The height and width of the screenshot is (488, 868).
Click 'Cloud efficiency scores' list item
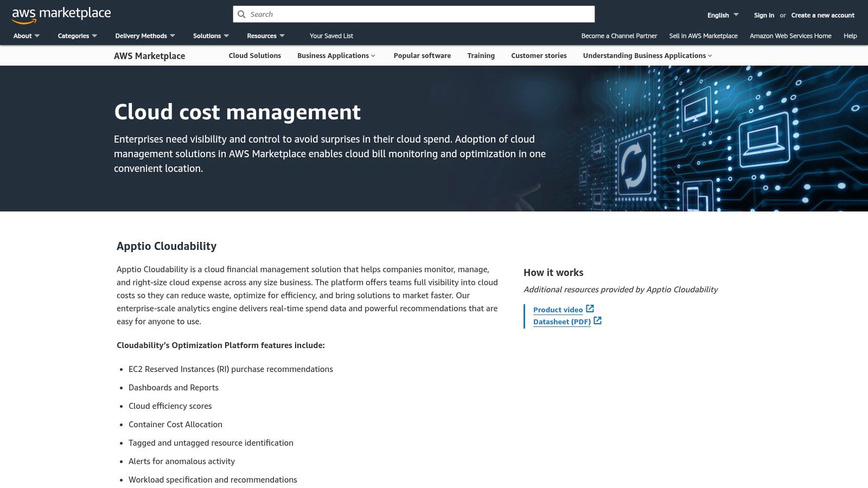(x=170, y=406)
